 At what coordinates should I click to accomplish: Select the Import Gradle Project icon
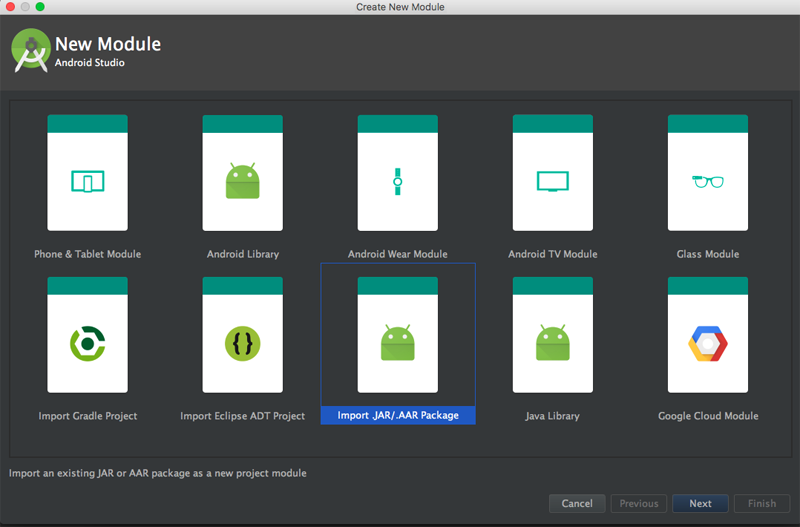pyautogui.click(x=88, y=343)
